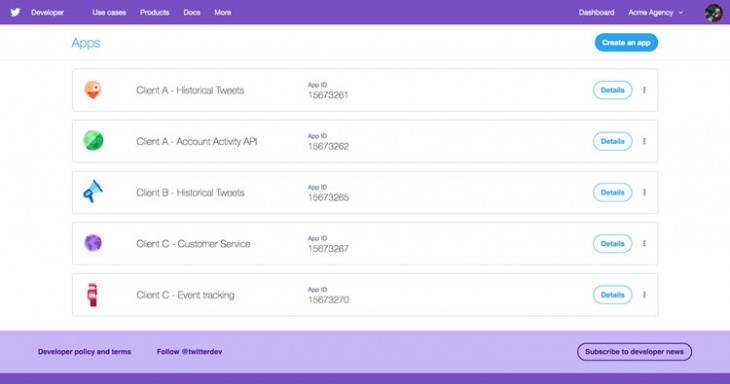Image resolution: width=730 pixels, height=384 pixels.
Task: Open the Use cases menu
Action: (109, 13)
